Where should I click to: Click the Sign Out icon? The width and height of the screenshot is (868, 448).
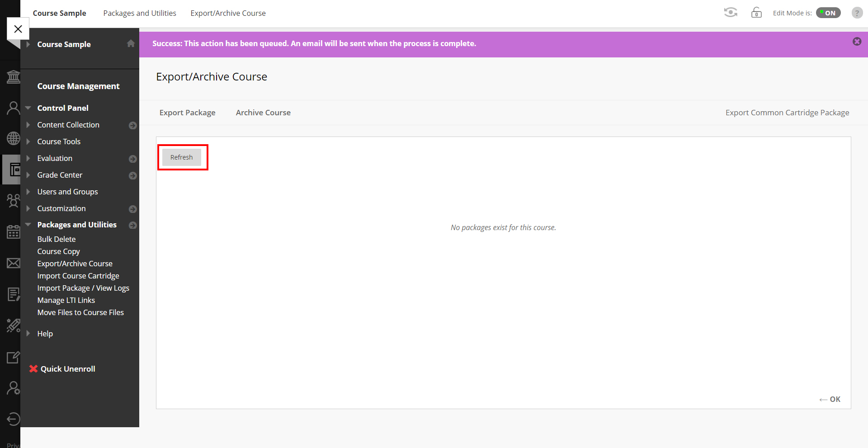13,419
